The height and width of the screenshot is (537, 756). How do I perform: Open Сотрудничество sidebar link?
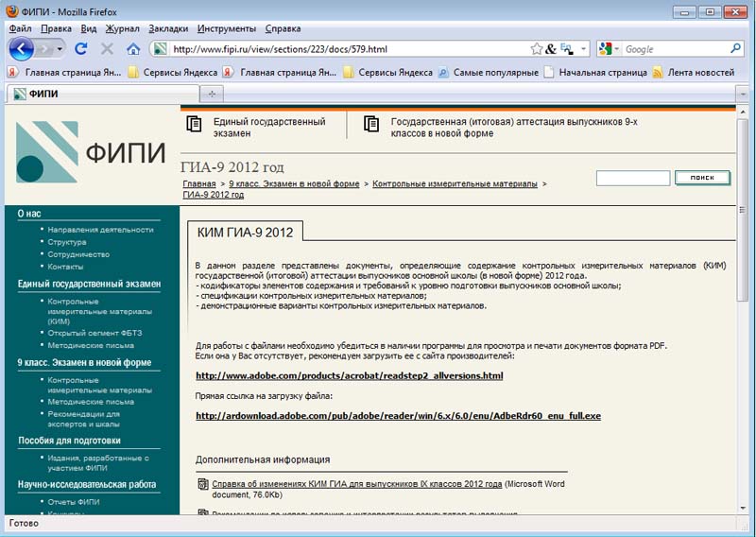78,254
